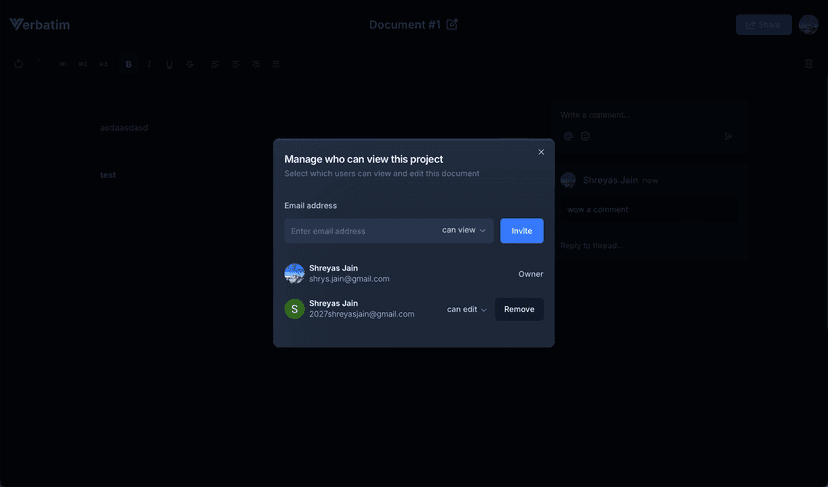Focus the Enter email address field
The height and width of the screenshot is (487, 828).
tap(362, 231)
